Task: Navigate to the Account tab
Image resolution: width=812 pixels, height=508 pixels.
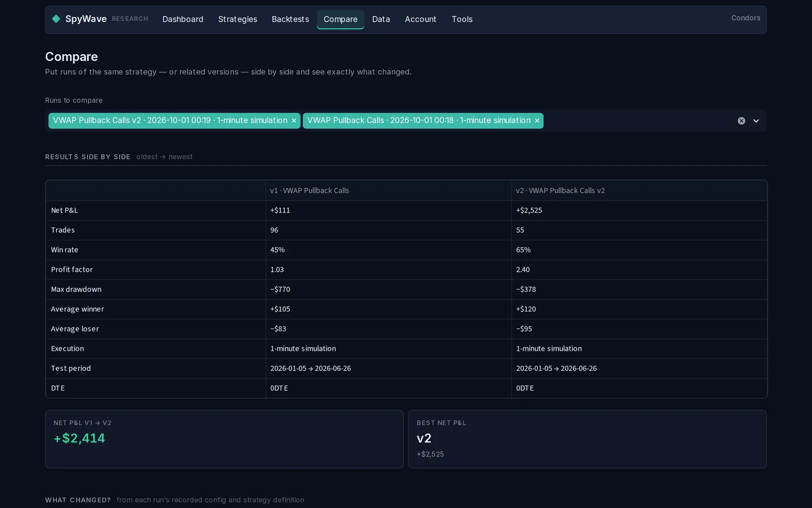Action: click(420, 19)
